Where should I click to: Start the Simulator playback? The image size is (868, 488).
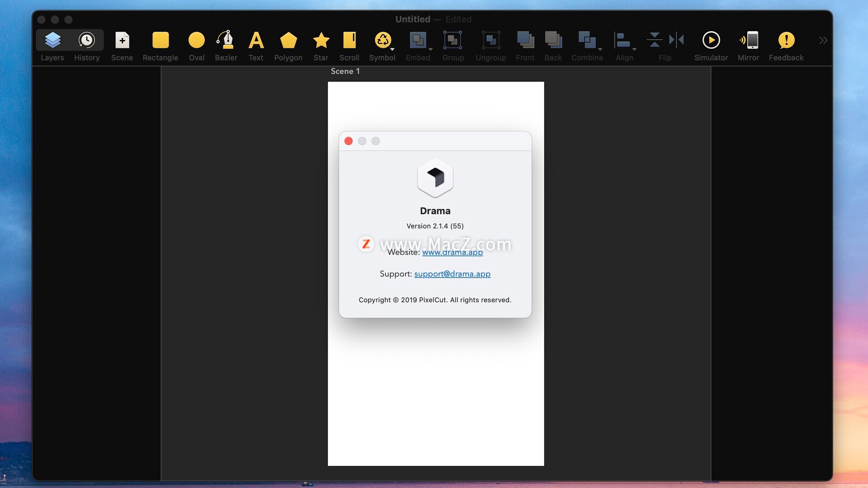click(711, 41)
